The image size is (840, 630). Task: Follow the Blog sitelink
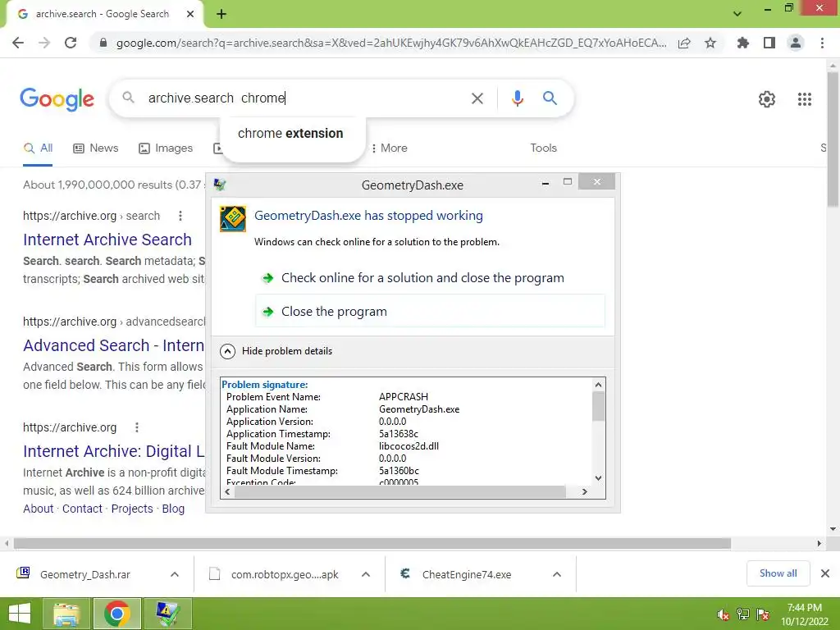[173, 509]
